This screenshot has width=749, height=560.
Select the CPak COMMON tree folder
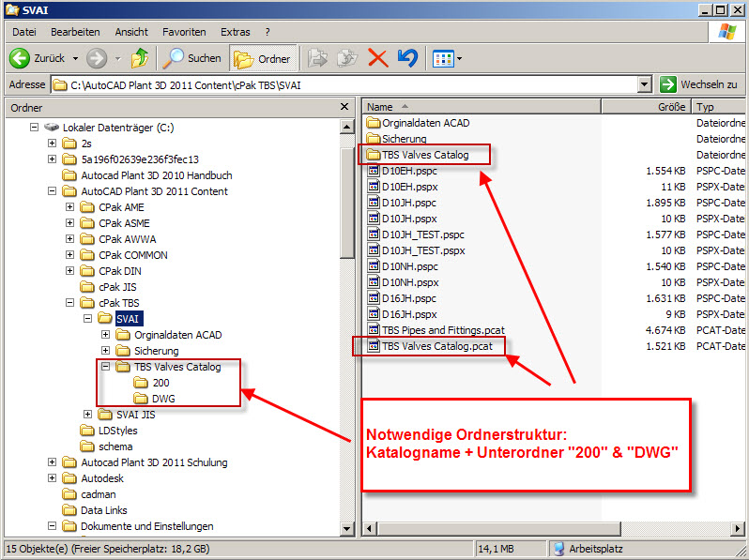pos(124,255)
